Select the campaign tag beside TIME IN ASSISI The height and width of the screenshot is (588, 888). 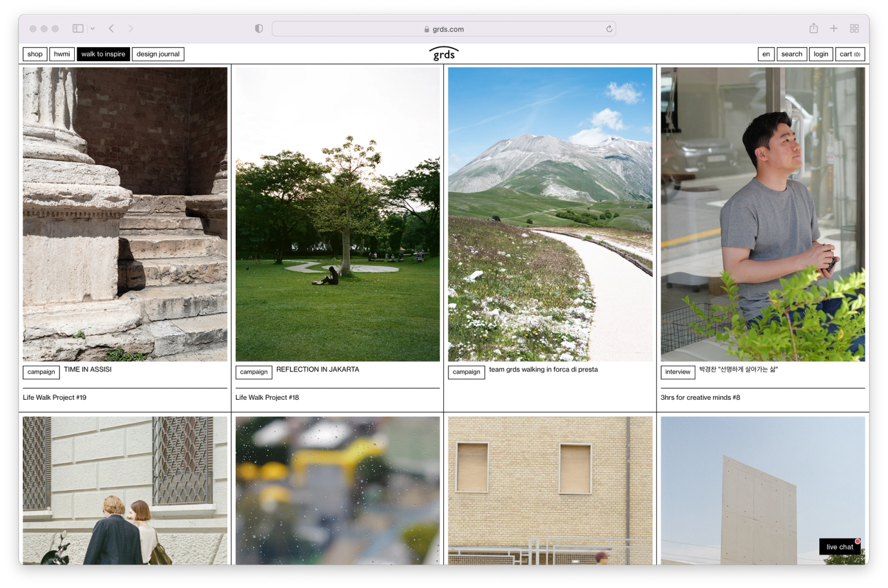click(41, 372)
